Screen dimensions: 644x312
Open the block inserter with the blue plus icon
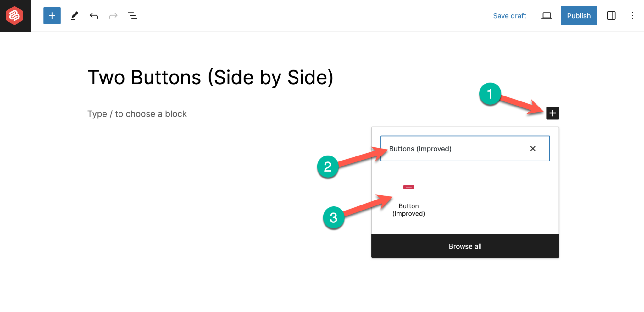click(52, 15)
